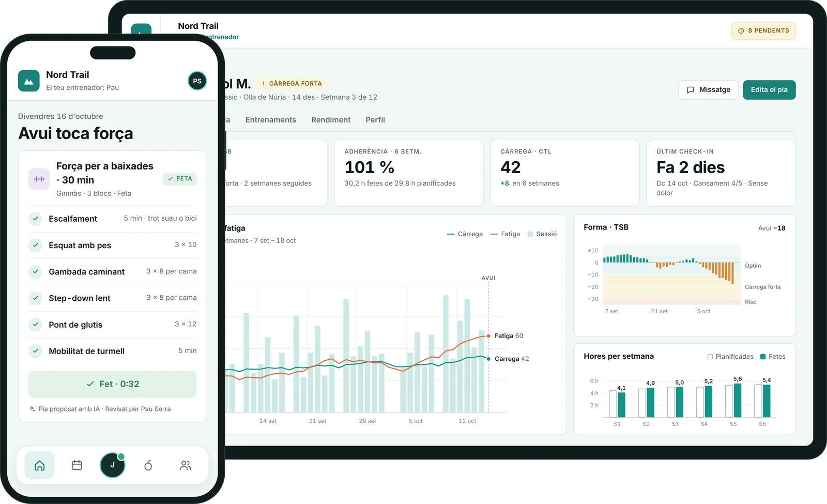
Task: Toggle the Planificades legend checkbox
Action: (710, 357)
